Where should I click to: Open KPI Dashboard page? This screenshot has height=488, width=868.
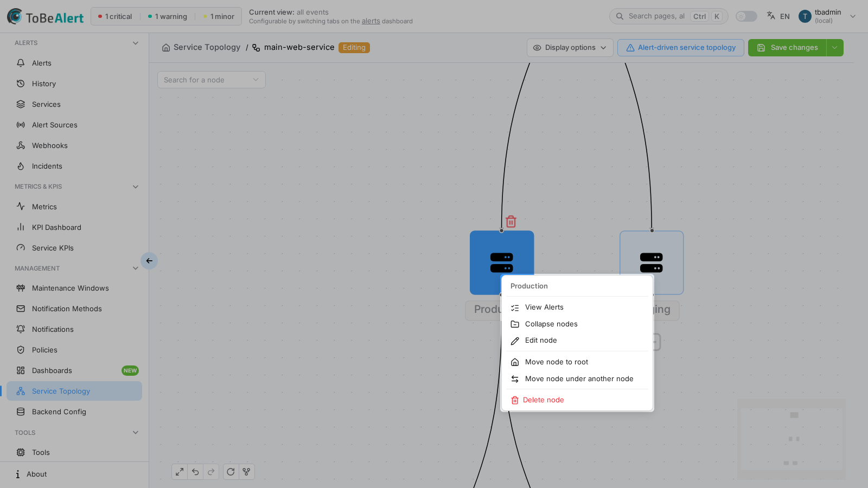(74, 227)
